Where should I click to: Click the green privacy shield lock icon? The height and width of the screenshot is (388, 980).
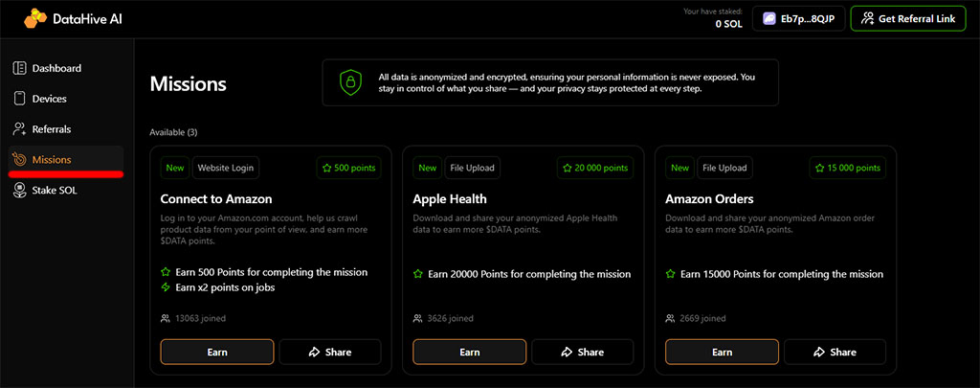pyautogui.click(x=350, y=83)
